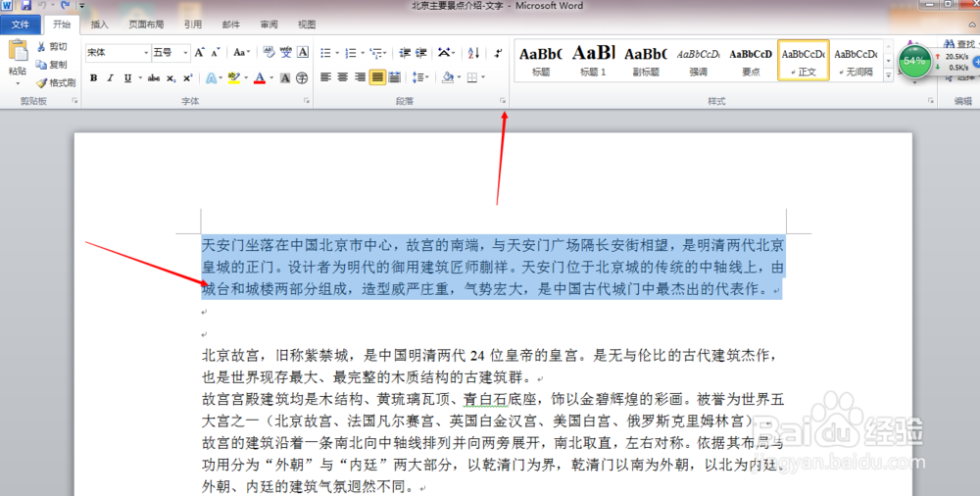Align paragraph text left
980x496 pixels.
pos(325,77)
